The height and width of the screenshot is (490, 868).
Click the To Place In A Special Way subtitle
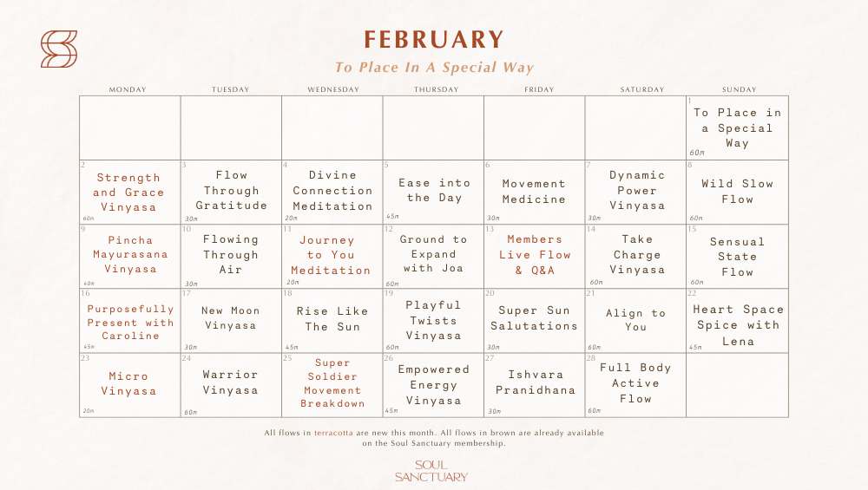pos(434,68)
